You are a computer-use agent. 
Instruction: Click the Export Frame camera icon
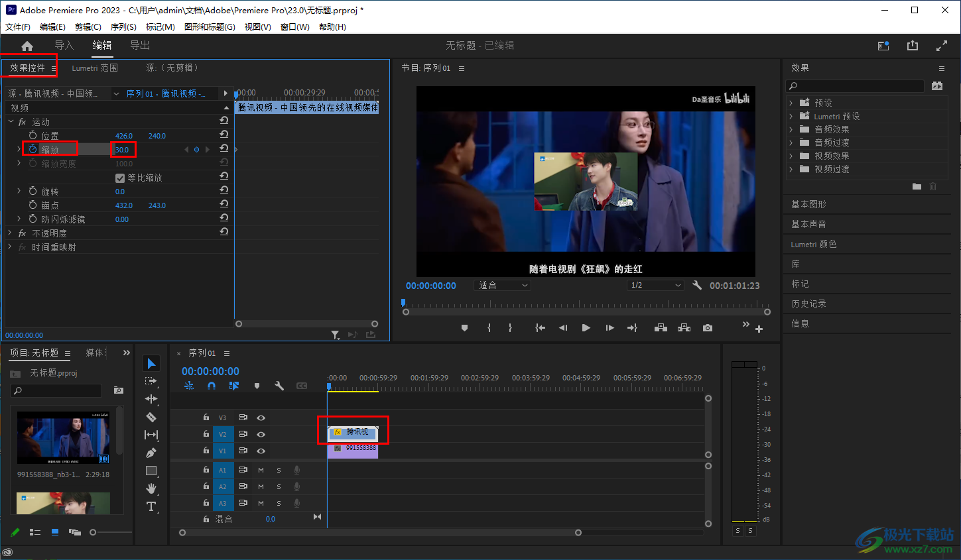708,328
